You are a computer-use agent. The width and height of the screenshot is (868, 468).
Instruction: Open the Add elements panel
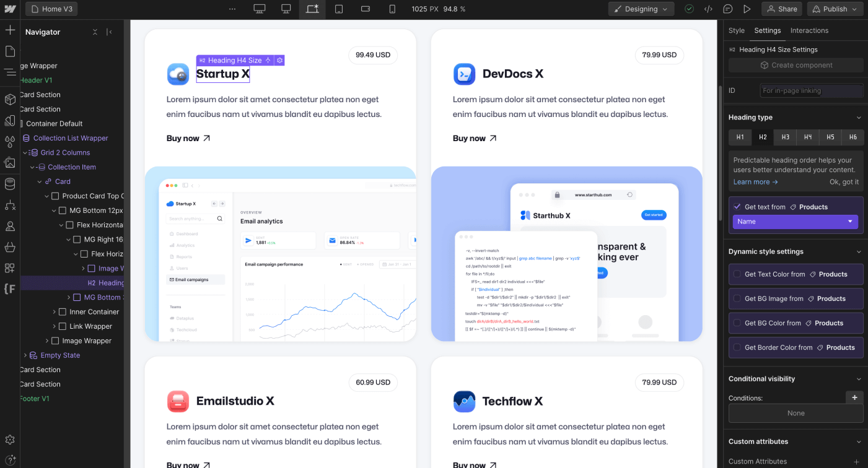coord(10,30)
